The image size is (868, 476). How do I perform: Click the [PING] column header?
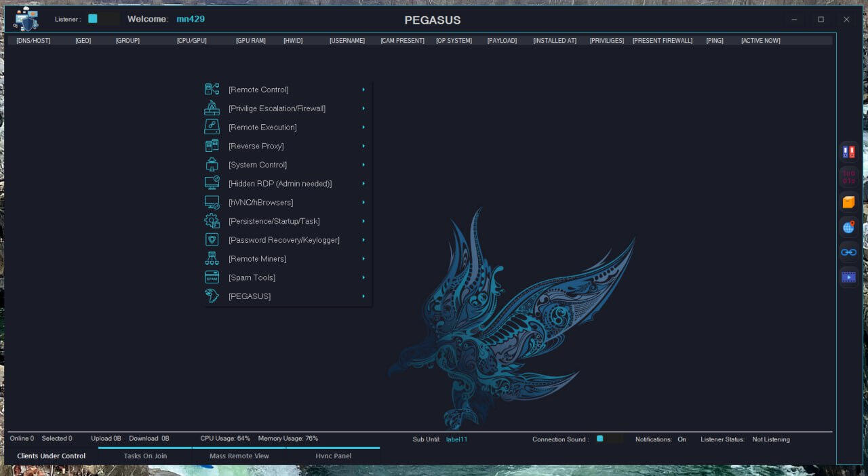[715, 41]
